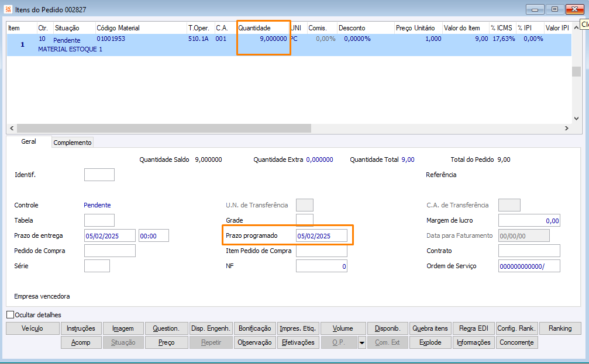Click the app icon in title bar
Viewport: 589px width, 364px height.
point(8,9)
